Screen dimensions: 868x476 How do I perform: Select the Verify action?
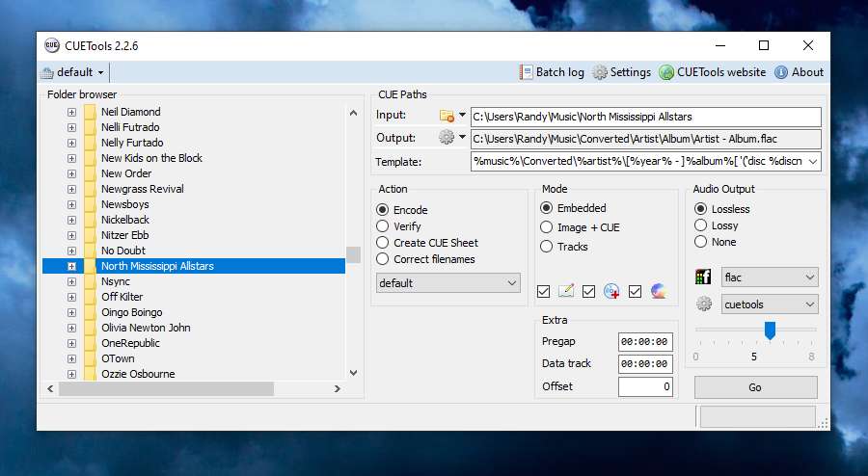382,226
